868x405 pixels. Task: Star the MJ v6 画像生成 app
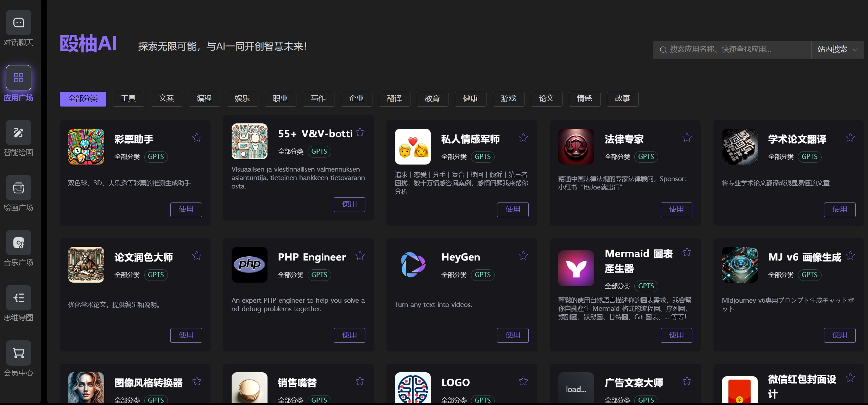pyautogui.click(x=850, y=256)
